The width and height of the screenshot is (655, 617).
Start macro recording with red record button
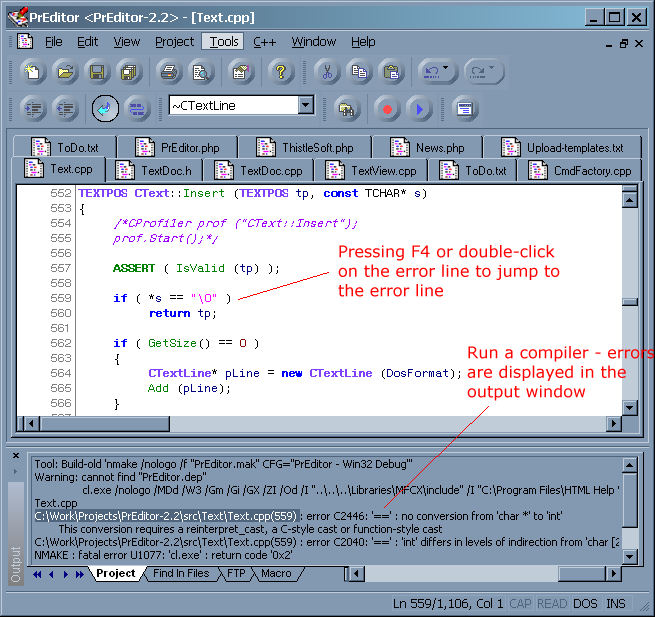(x=387, y=109)
